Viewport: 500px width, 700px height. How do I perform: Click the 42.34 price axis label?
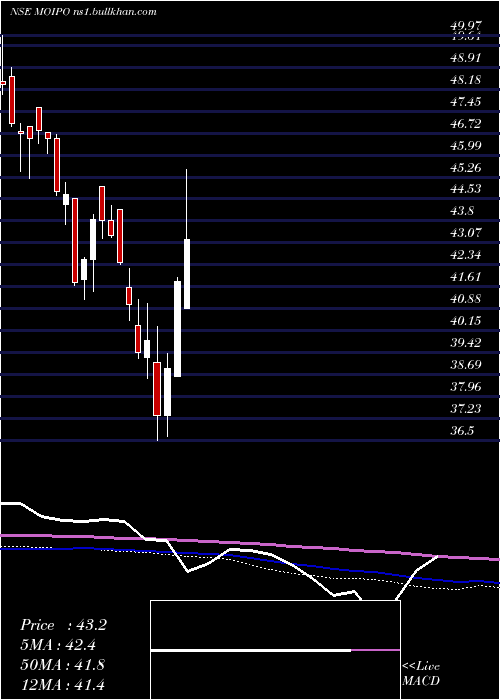(x=466, y=255)
